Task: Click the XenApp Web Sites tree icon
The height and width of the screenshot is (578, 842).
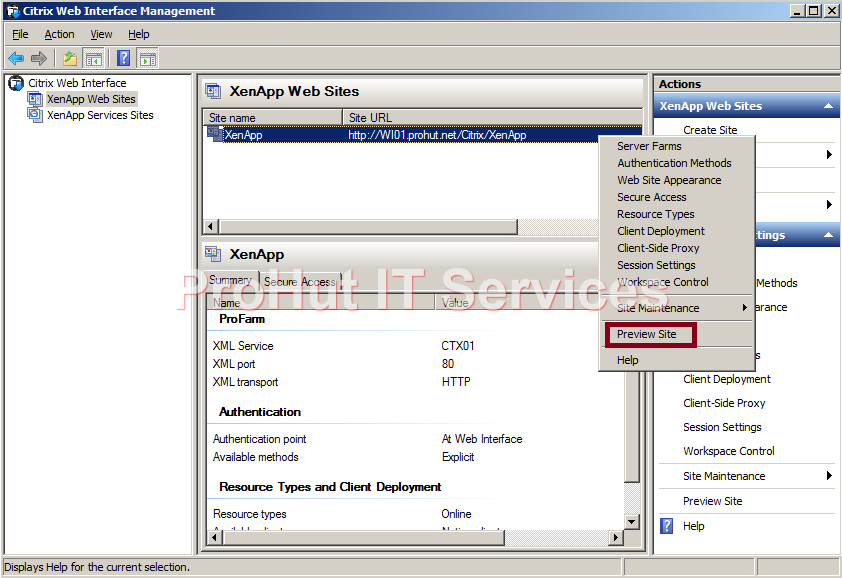Action: click(35, 99)
